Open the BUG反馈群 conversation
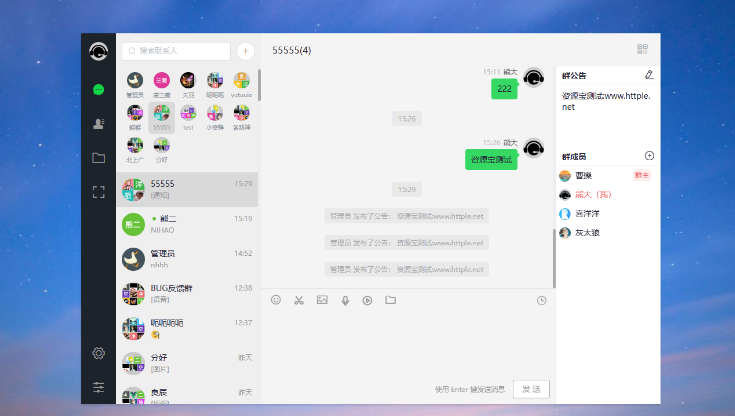 pyautogui.click(x=188, y=293)
